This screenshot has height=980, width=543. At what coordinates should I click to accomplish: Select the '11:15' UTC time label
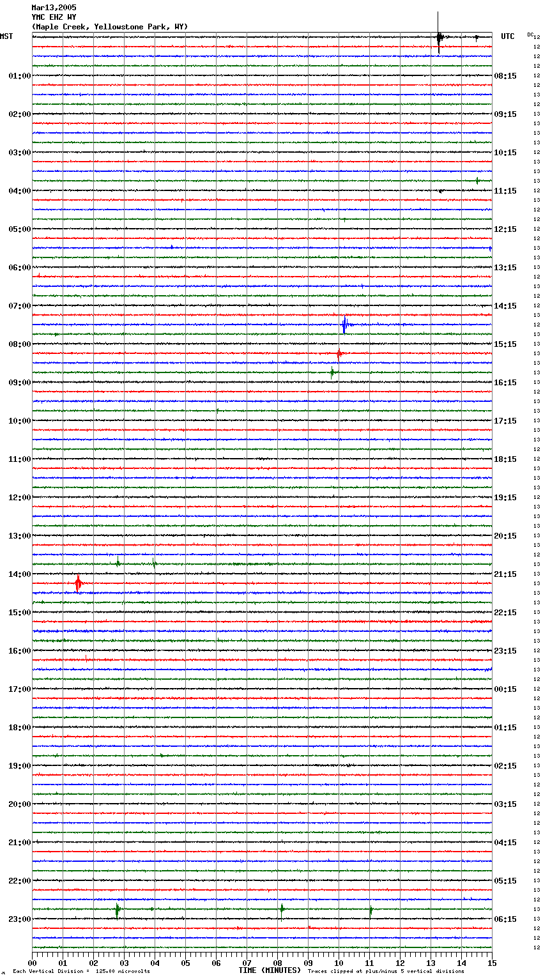[505, 191]
